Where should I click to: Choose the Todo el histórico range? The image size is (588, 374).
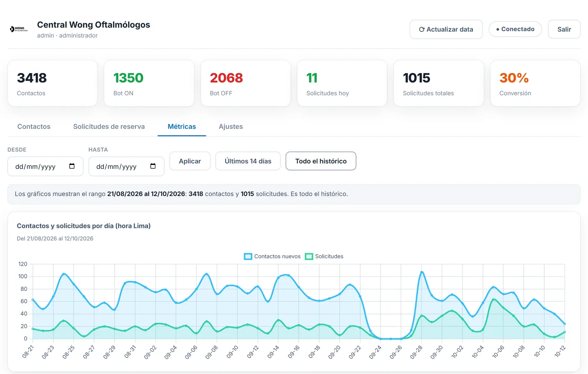click(321, 161)
